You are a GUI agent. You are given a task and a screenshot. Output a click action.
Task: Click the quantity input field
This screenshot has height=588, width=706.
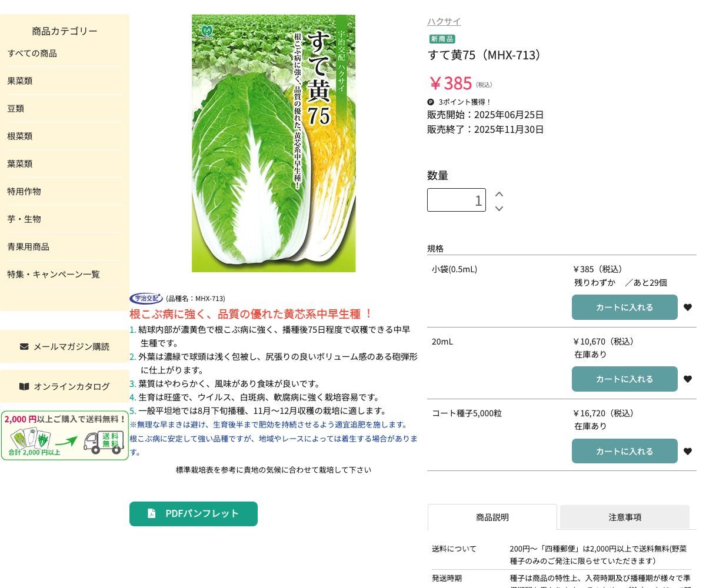456,200
